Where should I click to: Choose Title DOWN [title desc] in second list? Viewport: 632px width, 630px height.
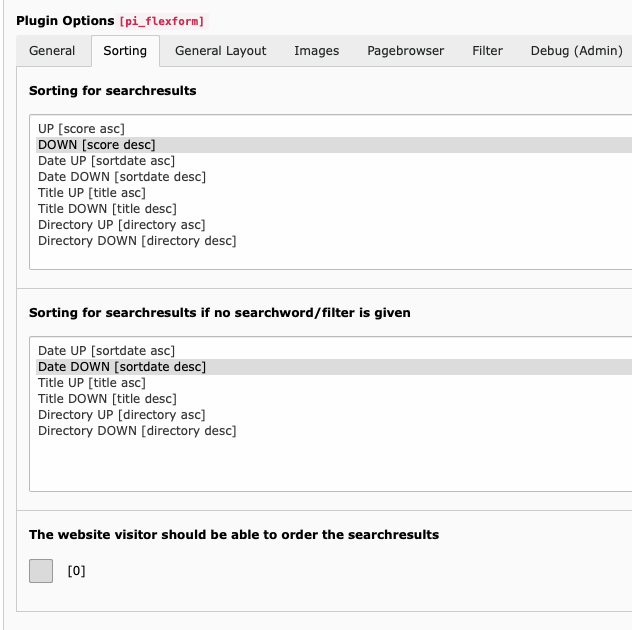point(107,399)
